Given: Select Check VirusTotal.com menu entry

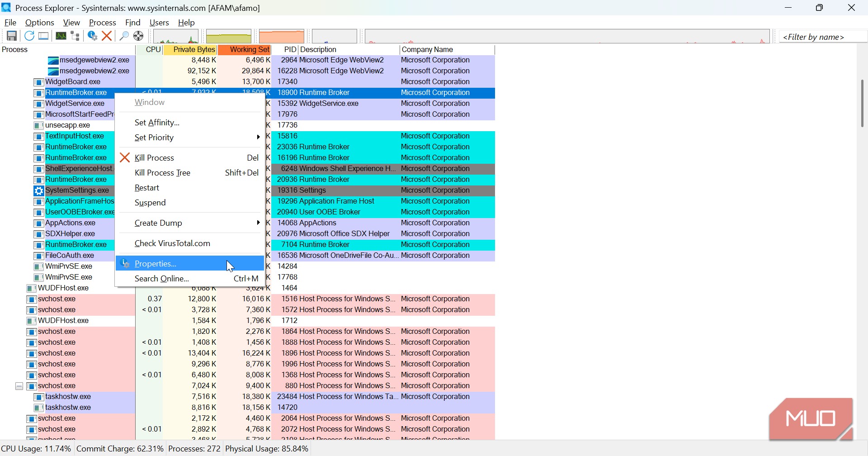Looking at the screenshot, I should click(190, 243).
